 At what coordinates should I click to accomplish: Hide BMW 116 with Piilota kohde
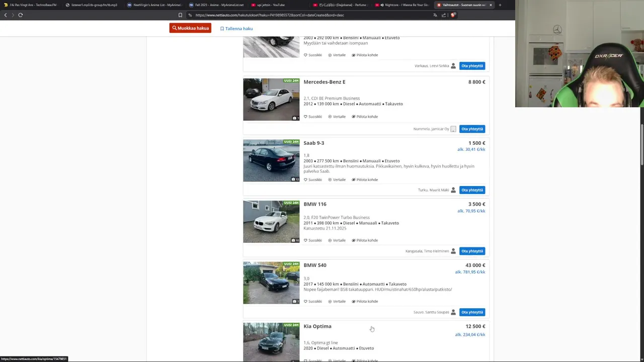click(365, 240)
